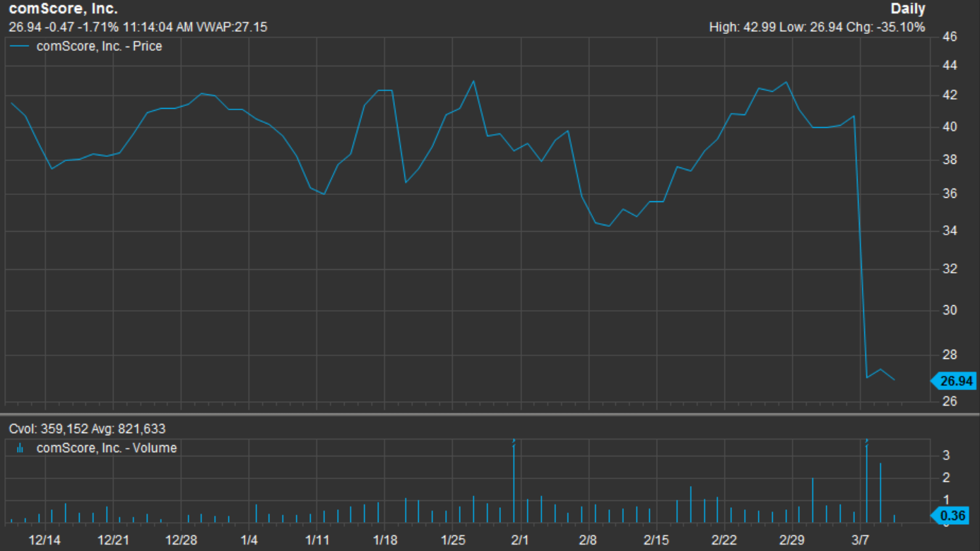This screenshot has width=980, height=551.
Task: Click the "Cvol: 359,152" volume reading
Action: 47,429
